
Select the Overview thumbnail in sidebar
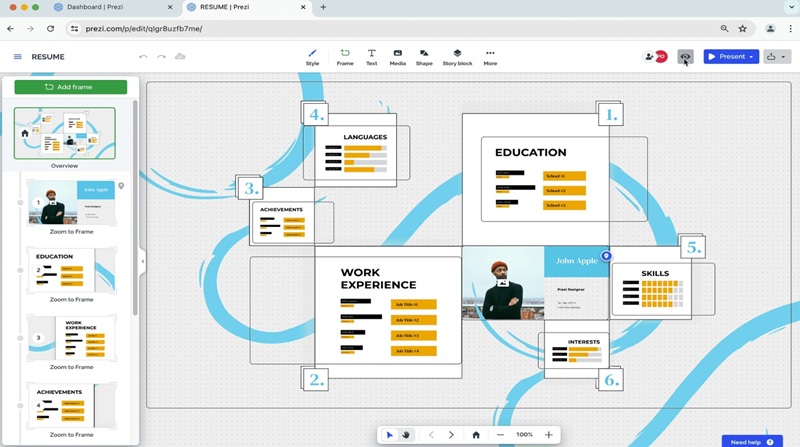tap(64, 134)
